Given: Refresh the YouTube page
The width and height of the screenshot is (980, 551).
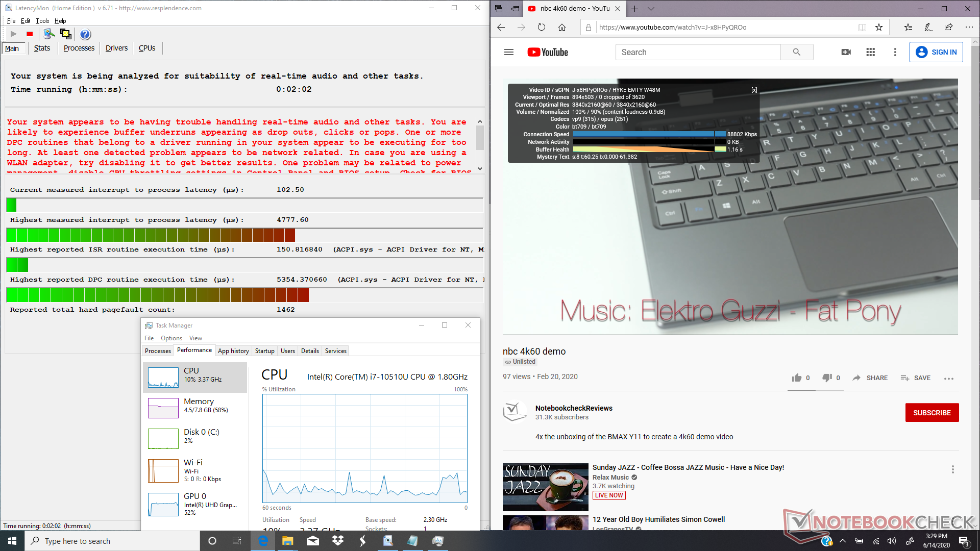Looking at the screenshot, I should 542,28.
